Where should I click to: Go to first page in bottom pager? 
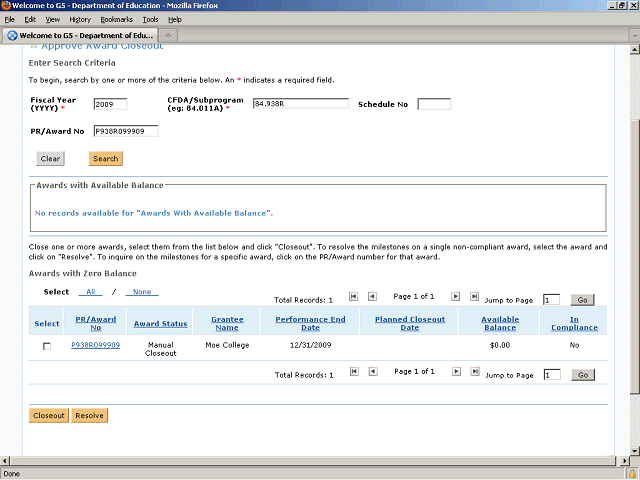[354, 371]
